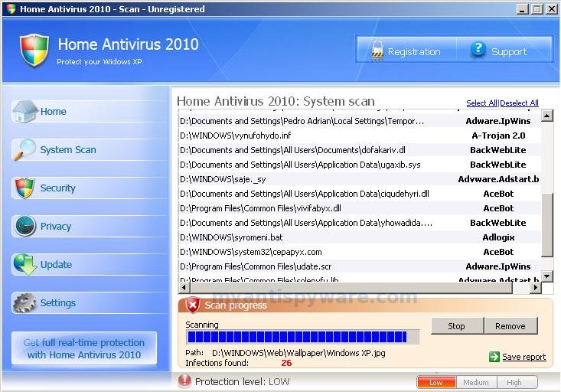Screen dimensions: 561x392
Task: Click the scan path Windows XP.jpg text
Action: point(298,354)
